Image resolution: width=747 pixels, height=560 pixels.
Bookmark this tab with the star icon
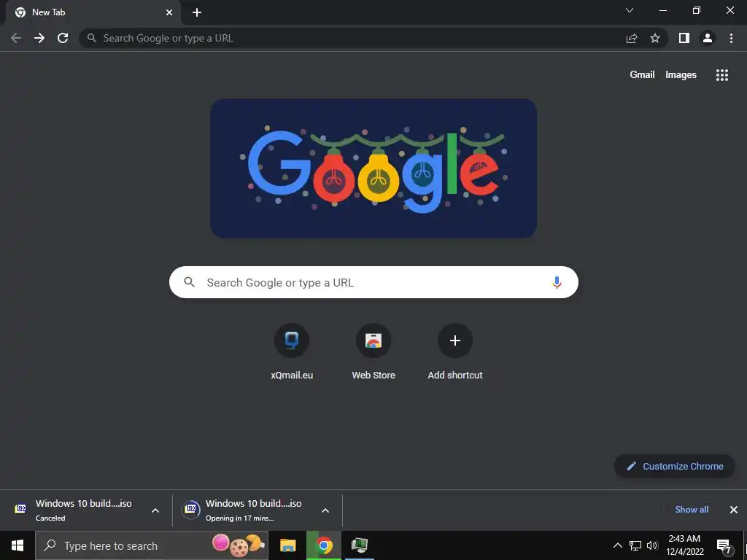pyautogui.click(x=655, y=38)
